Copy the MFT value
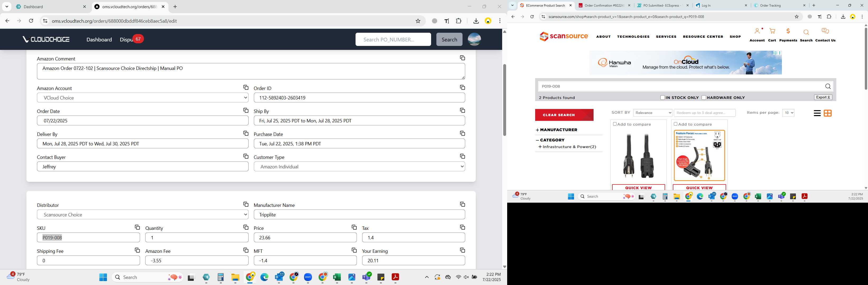868x285 pixels. (354, 250)
